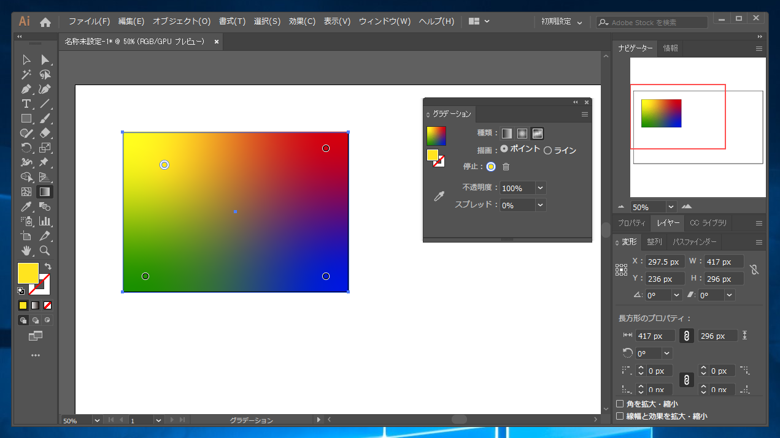Image resolution: width=780 pixels, height=438 pixels.
Task: Select the Gradient tool in toolbar
Action: [45, 192]
